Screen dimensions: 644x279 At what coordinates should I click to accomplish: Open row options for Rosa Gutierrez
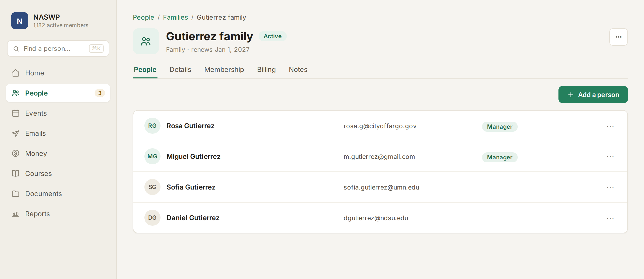coord(610,126)
